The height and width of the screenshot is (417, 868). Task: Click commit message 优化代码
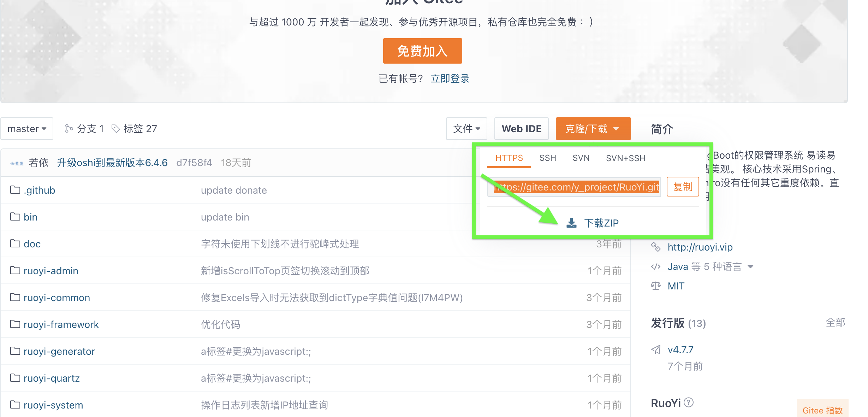point(220,324)
